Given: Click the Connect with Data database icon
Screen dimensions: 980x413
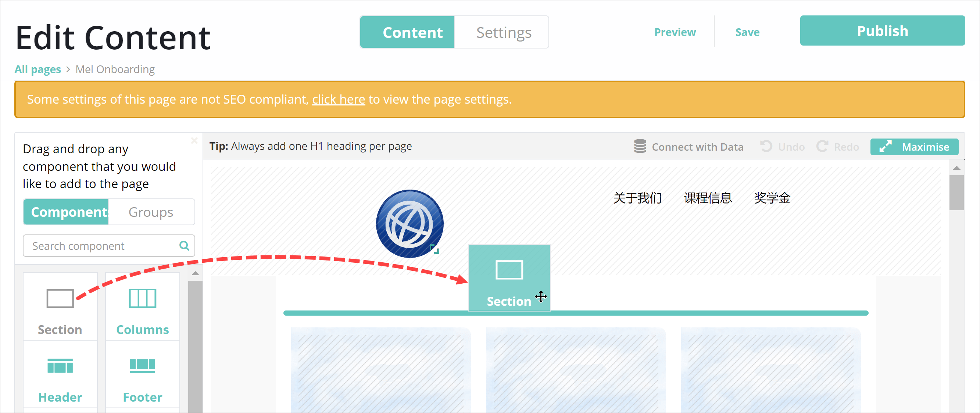Looking at the screenshot, I should (640, 146).
